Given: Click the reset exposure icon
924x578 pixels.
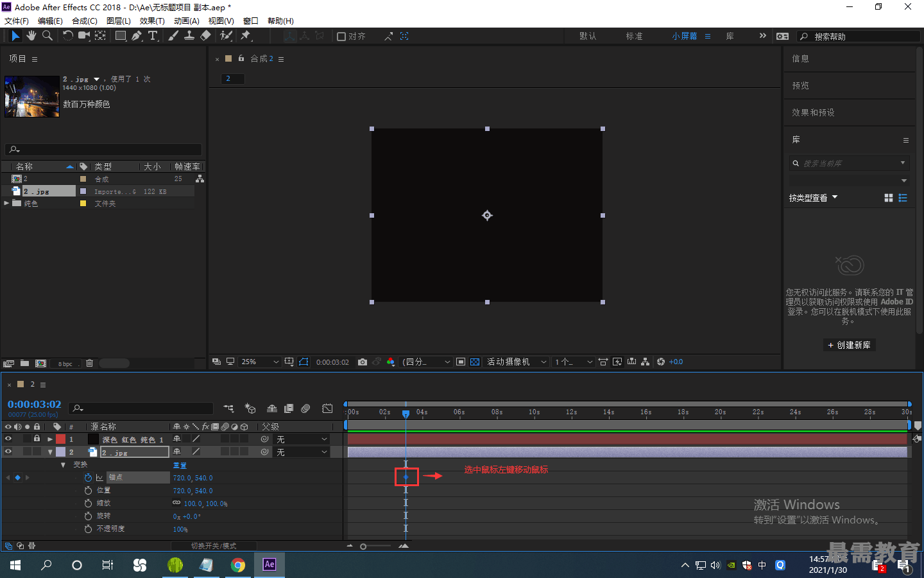Looking at the screenshot, I should pyautogui.click(x=661, y=362).
